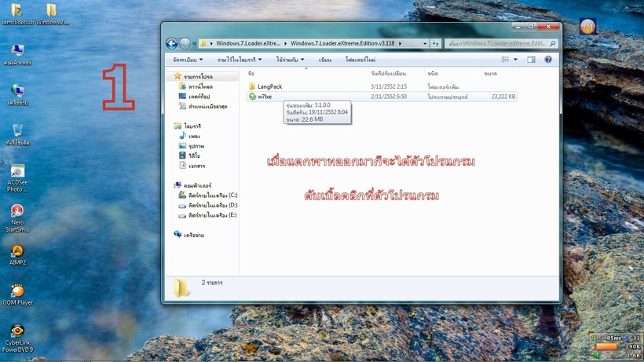Screen dimensions: 644x362
Task: Select Windows.7.Loader.eXtre... breadcrumb in address bar
Action: [248, 43]
